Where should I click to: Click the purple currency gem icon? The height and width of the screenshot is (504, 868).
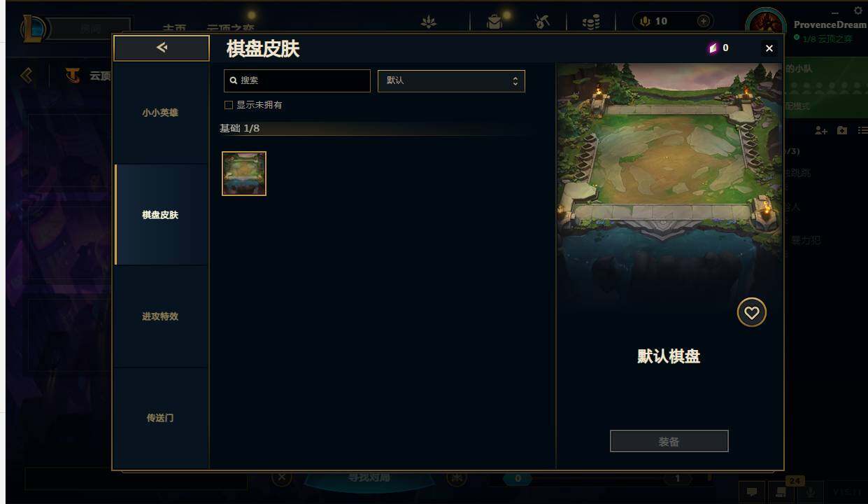pos(713,48)
